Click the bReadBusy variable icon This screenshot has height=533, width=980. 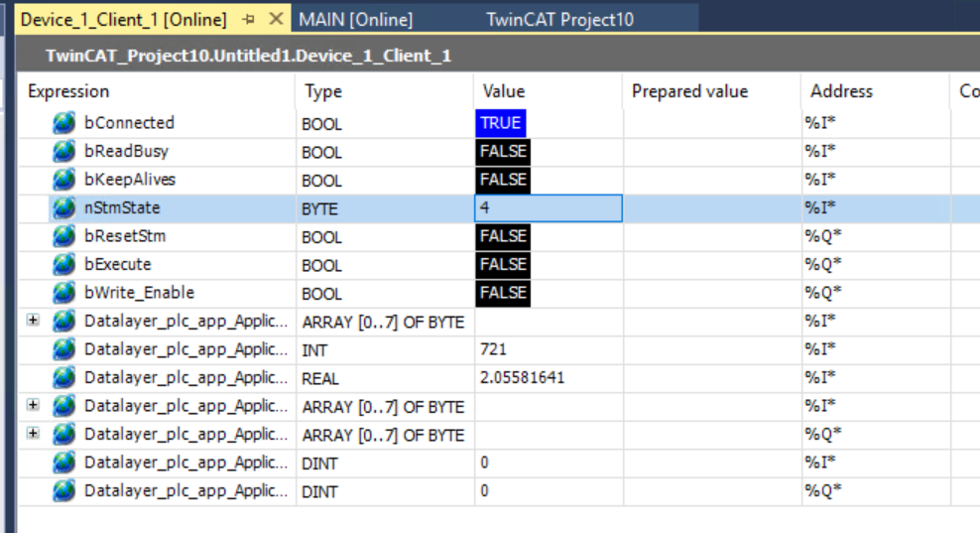tap(63, 151)
